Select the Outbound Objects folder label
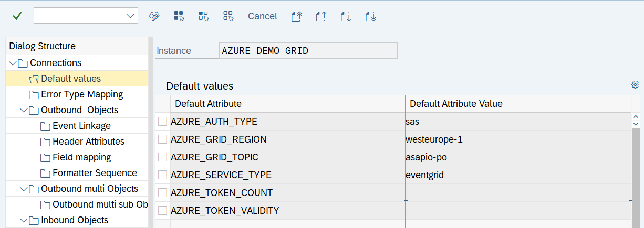The width and height of the screenshot is (644, 228). 79,110
